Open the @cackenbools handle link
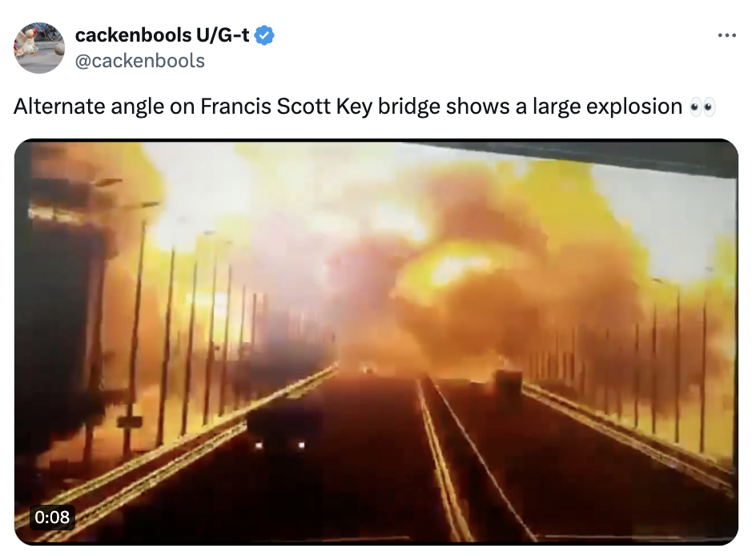The image size is (756, 556). click(140, 61)
